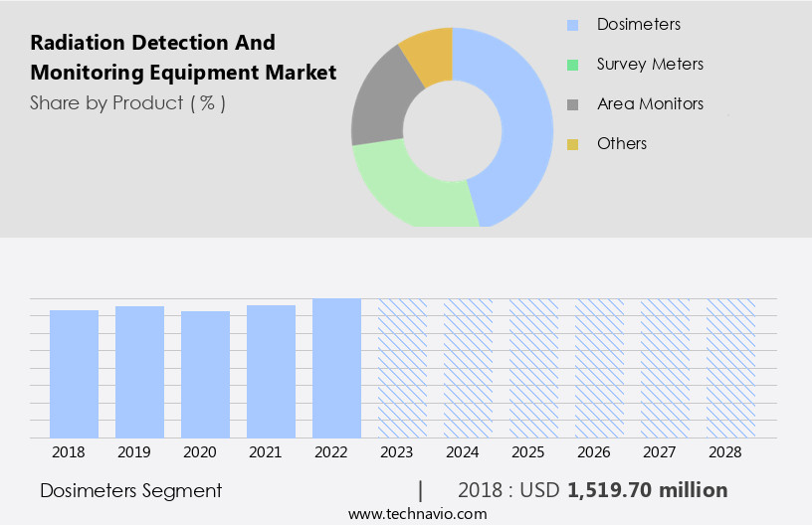Image resolution: width=812 pixels, height=525 pixels.
Task: Click the solid bar above 2018
Action: (74, 374)
